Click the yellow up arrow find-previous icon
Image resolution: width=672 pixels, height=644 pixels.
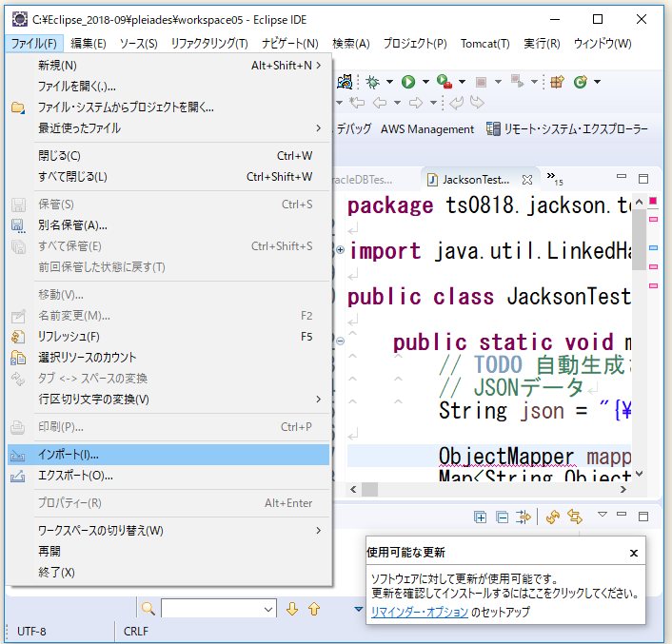click(314, 609)
